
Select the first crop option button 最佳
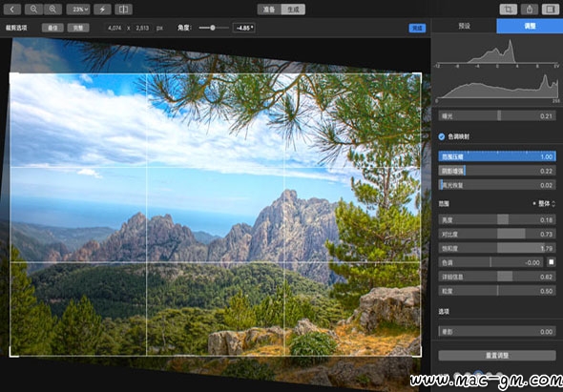tap(52, 28)
